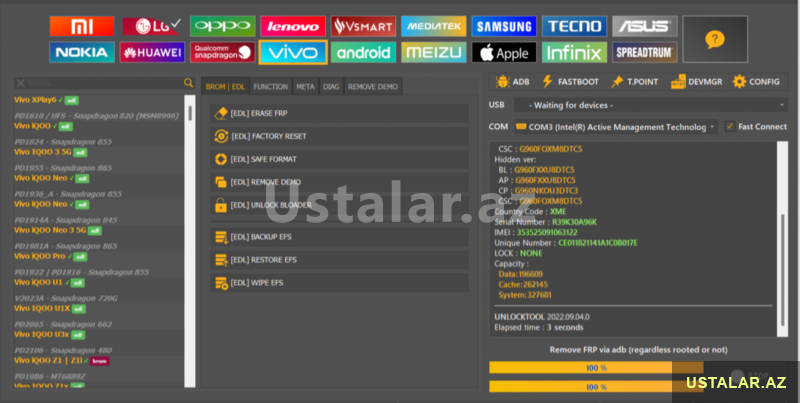Screen dimensions: 800x403
Task: Open the Vsmart brand section
Action: coord(363,26)
